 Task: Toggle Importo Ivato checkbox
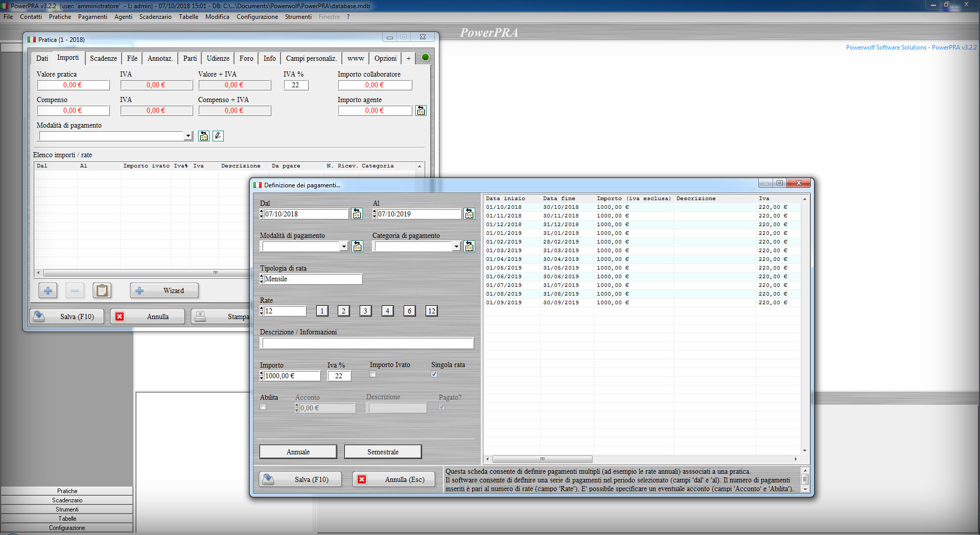(x=373, y=374)
